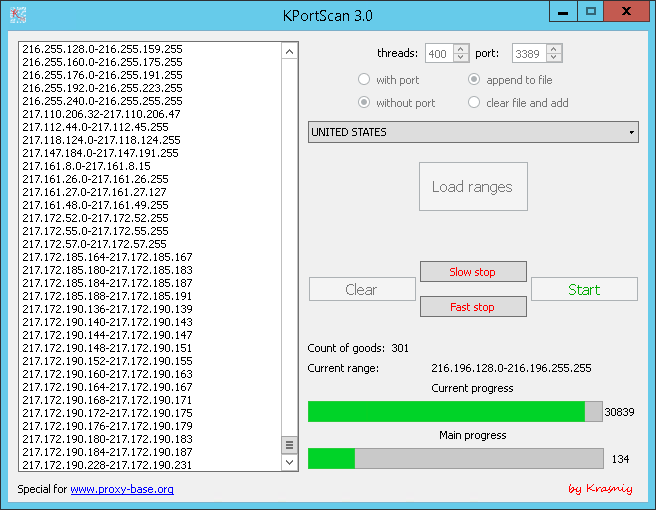This screenshot has height=510, width=657.
Task: Select range 217.172.190.144-217.172.190.147
Action: point(107,335)
